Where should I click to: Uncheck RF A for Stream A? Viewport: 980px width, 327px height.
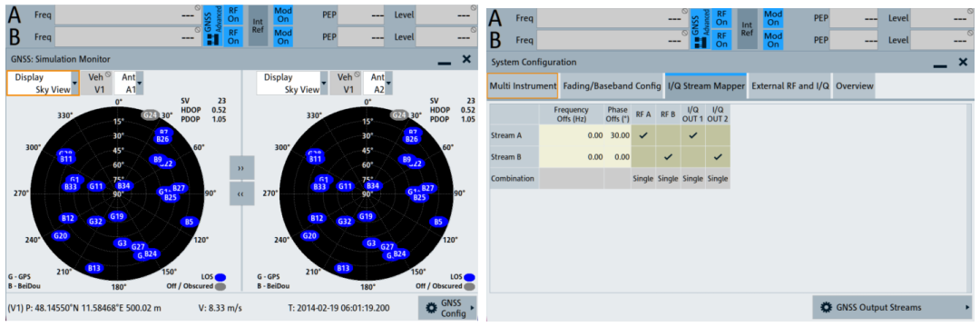coord(643,134)
